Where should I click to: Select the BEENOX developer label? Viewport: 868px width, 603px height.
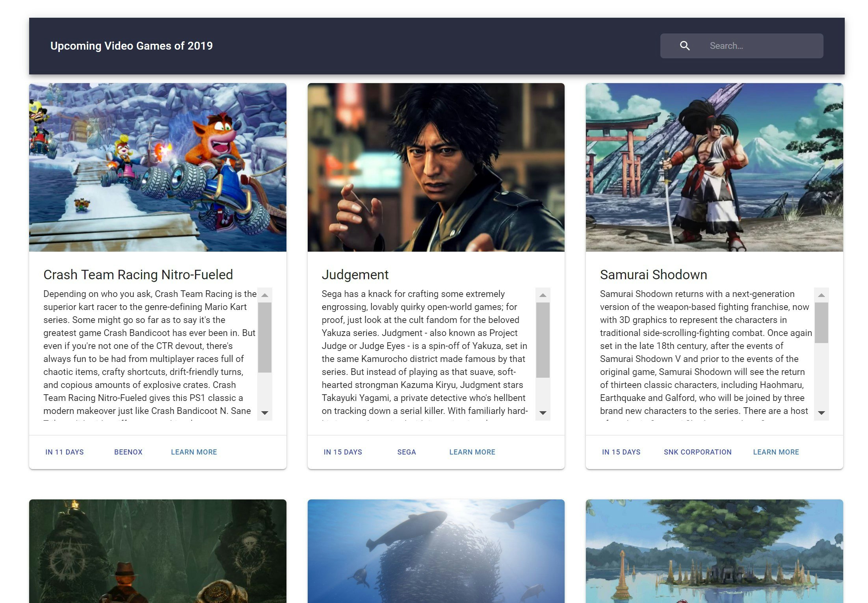[x=128, y=452]
